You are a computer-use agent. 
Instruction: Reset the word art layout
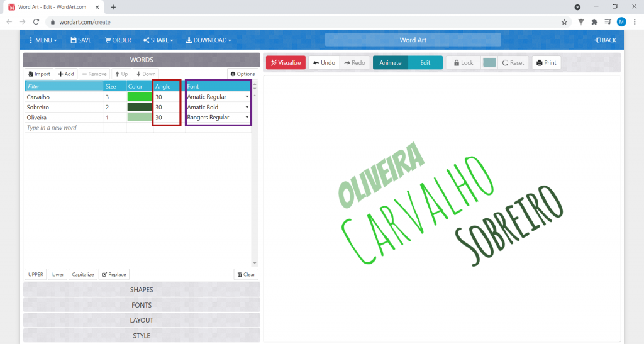(513, 63)
